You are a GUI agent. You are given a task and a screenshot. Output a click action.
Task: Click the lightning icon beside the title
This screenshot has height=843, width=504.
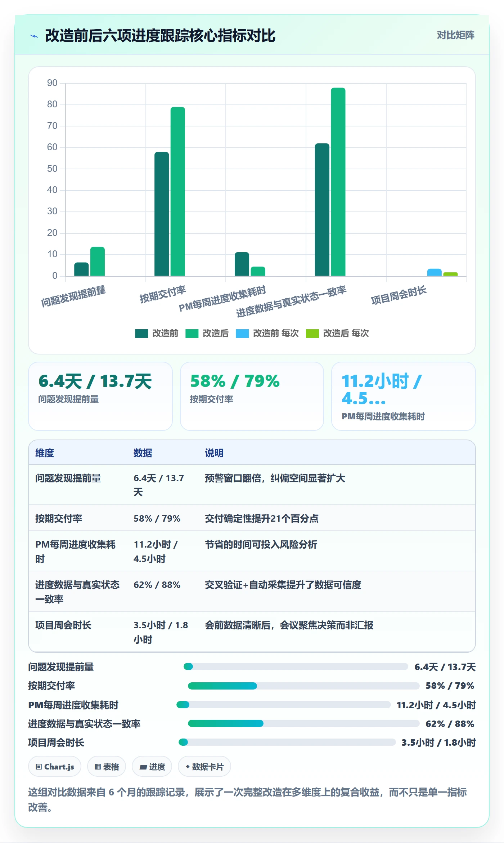pos(34,36)
